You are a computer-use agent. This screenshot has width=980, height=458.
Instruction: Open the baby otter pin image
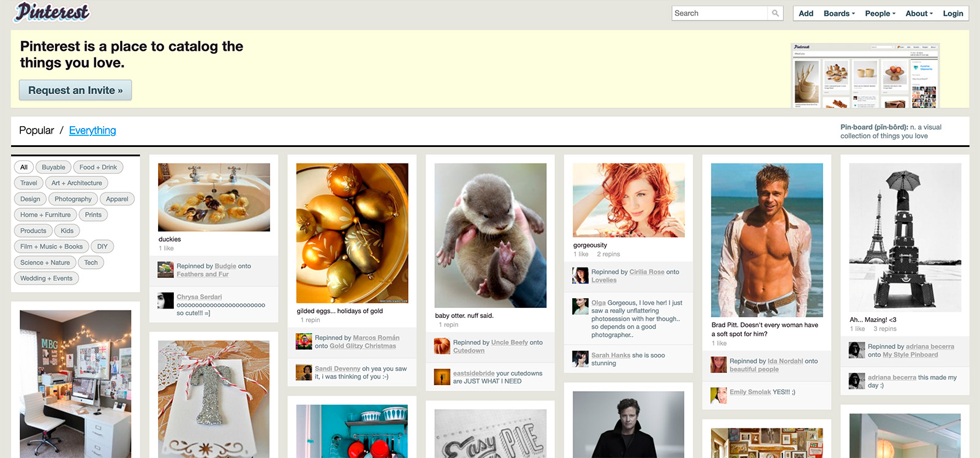pos(490,235)
